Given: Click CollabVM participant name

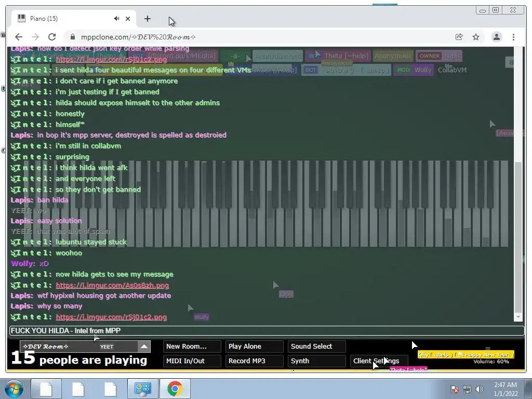Looking at the screenshot, I should [x=453, y=70].
